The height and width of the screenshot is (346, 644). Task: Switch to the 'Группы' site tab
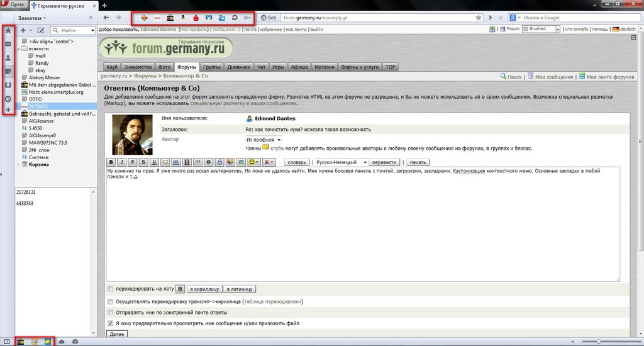[212, 67]
